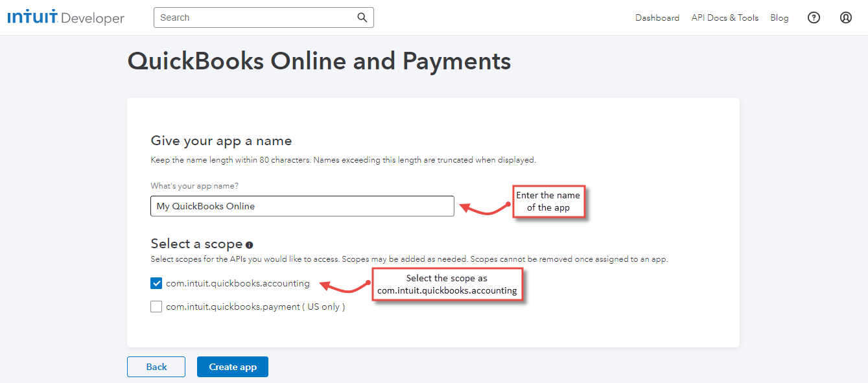Open API Docs & Tools menu
Image resolution: width=868 pixels, height=383 pixels.
[725, 17]
